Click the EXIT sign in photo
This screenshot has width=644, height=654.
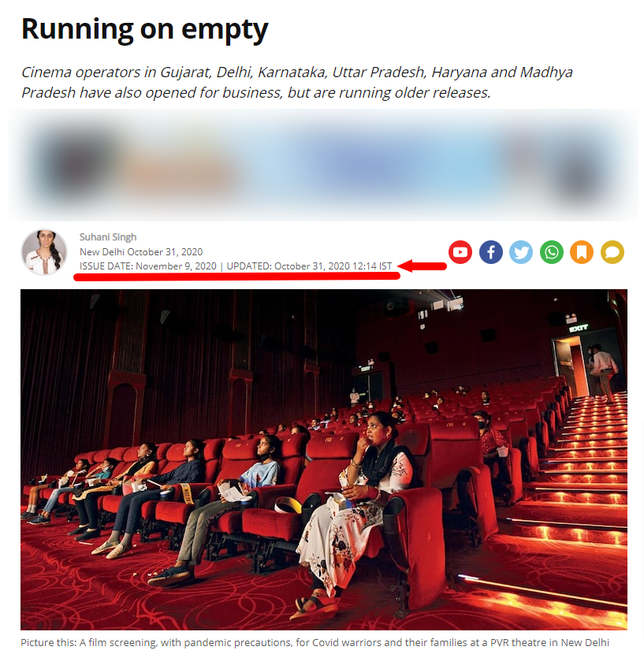click(x=579, y=328)
